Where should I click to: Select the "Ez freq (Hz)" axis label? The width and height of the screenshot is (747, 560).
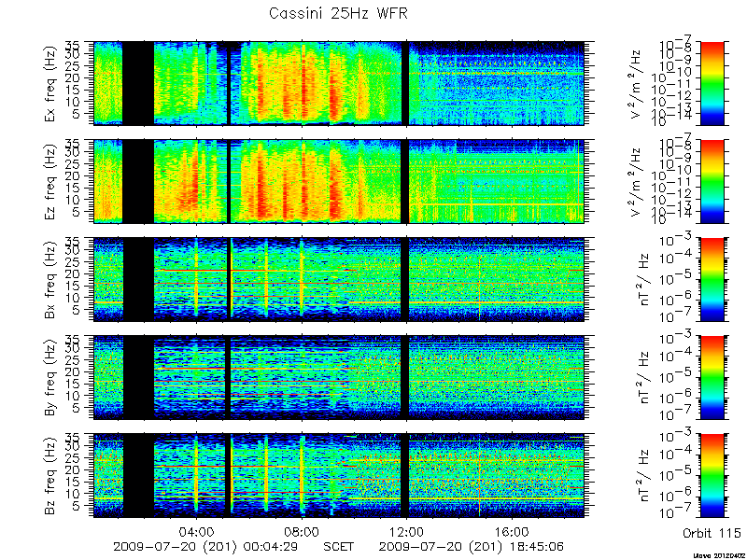(50, 181)
